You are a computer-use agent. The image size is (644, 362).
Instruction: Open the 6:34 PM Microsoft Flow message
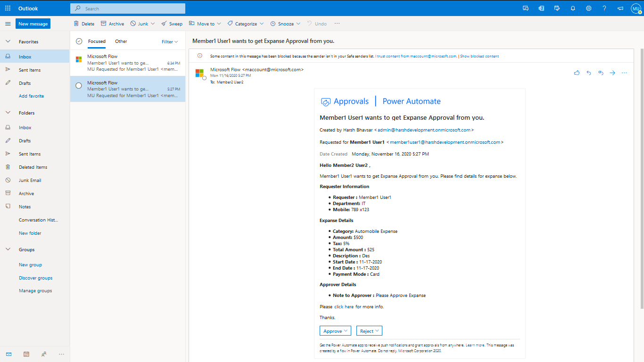pyautogui.click(x=128, y=63)
